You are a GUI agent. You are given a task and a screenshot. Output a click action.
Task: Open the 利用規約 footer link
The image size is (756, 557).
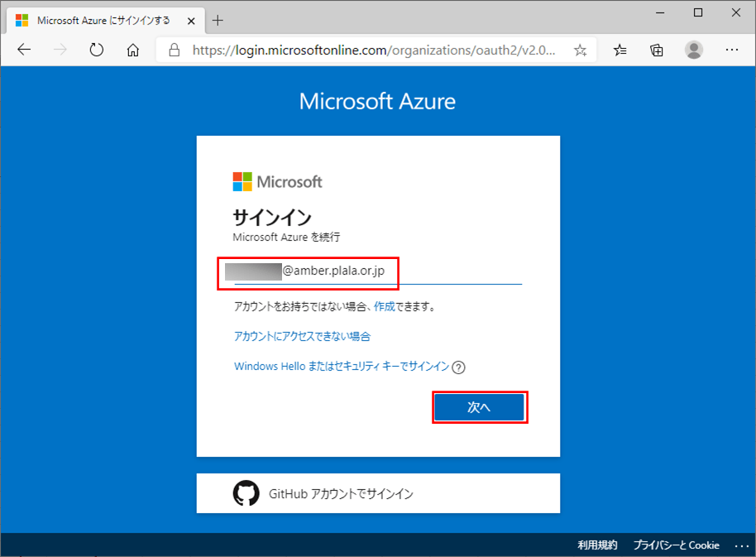597,545
